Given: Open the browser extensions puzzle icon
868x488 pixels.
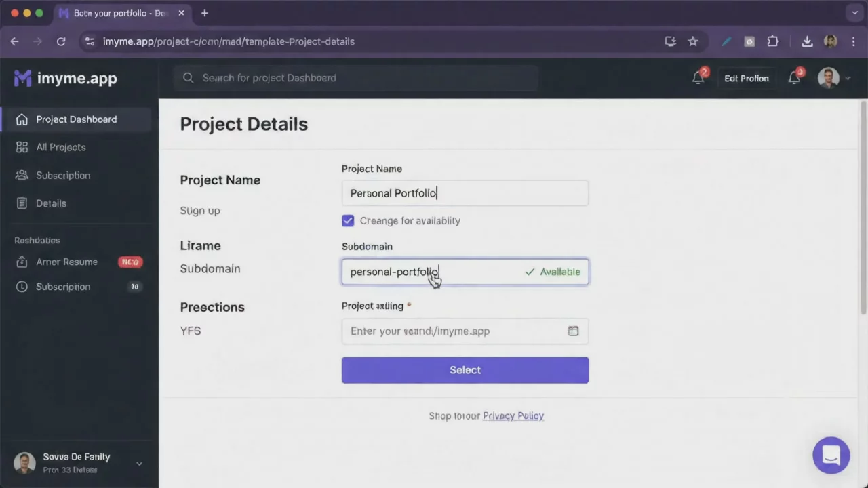Looking at the screenshot, I should [773, 41].
